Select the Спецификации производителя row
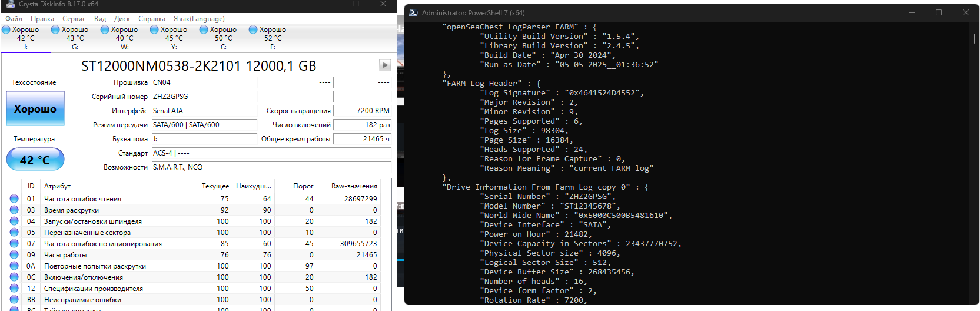 pyautogui.click(x=194, y=289)
